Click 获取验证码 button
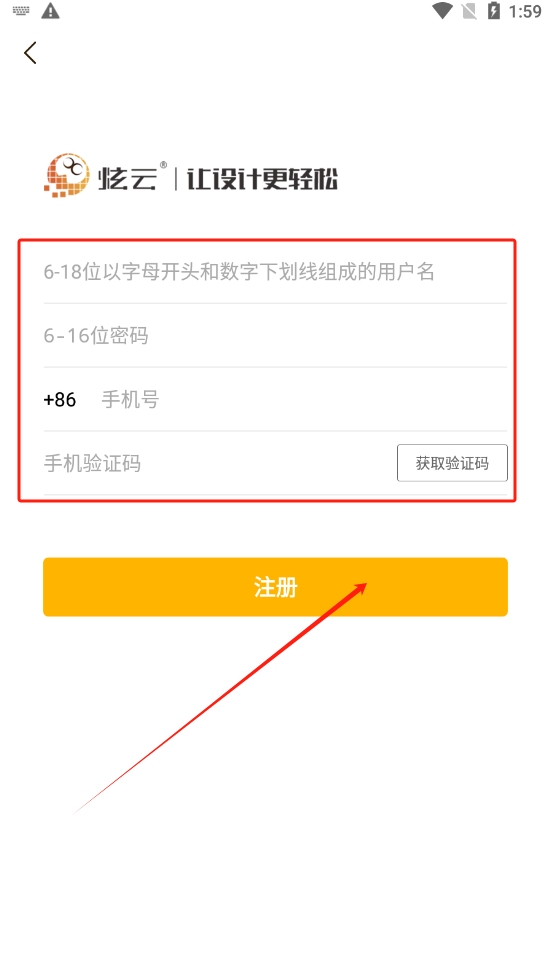This screenshot has height=974, width=549. click(x=452, y=463)
